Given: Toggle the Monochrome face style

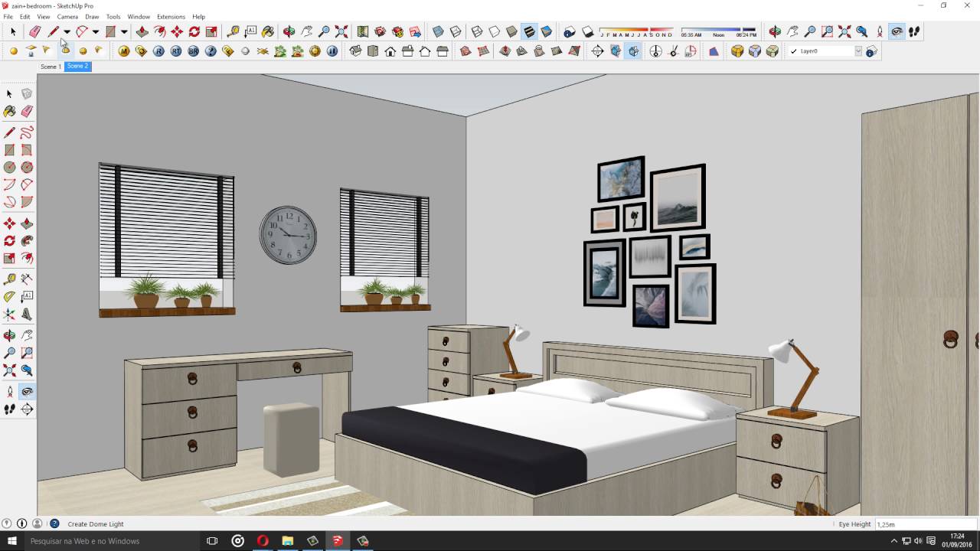Looking at the screenshot, I should 547,31.
